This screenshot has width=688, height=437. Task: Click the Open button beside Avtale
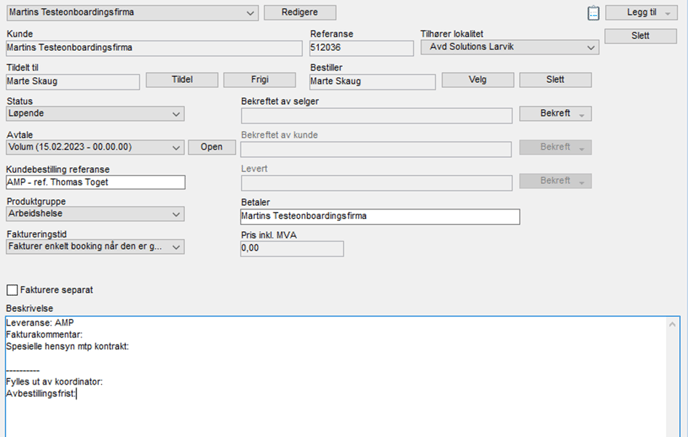tap(212, 147)
